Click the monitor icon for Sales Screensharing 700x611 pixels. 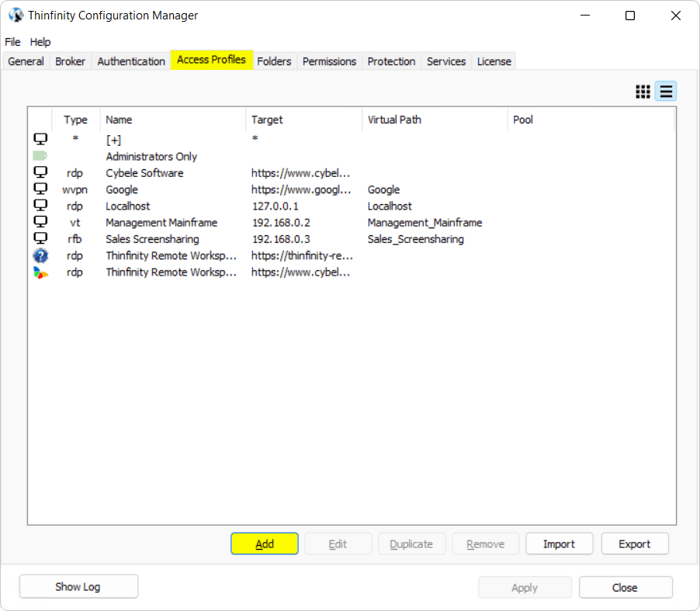40,238
